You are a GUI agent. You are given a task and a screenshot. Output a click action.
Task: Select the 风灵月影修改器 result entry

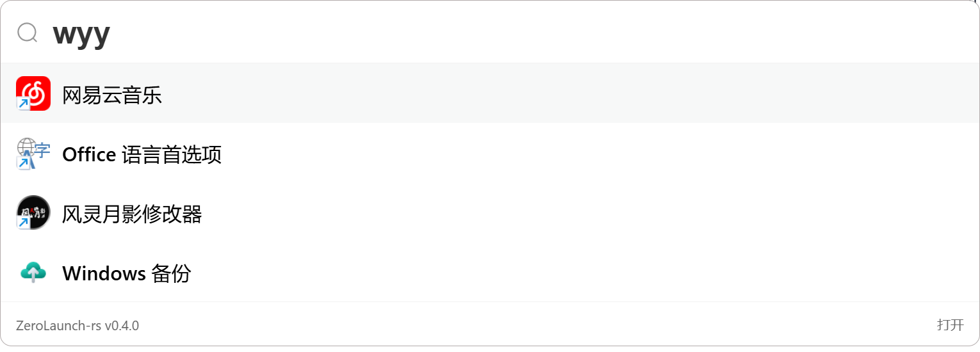[132, 214]
